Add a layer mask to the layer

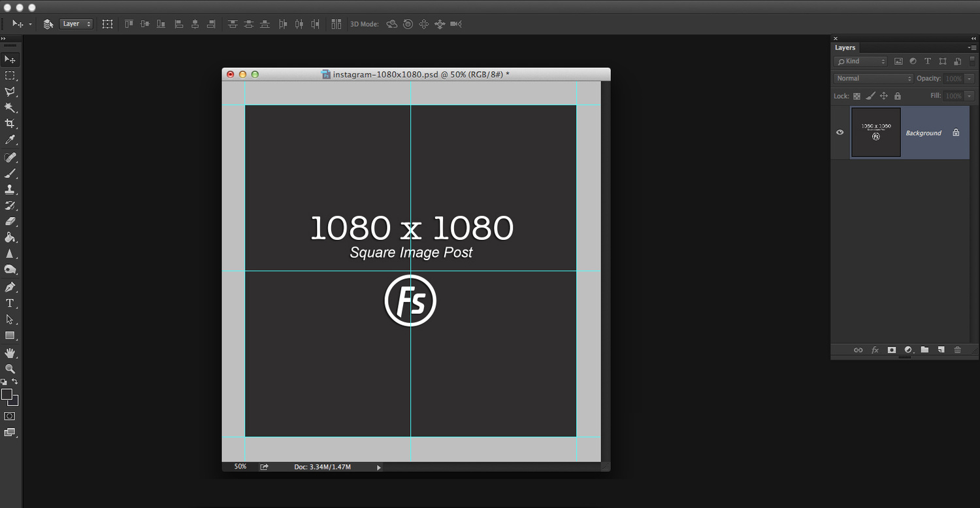(891, 350)
